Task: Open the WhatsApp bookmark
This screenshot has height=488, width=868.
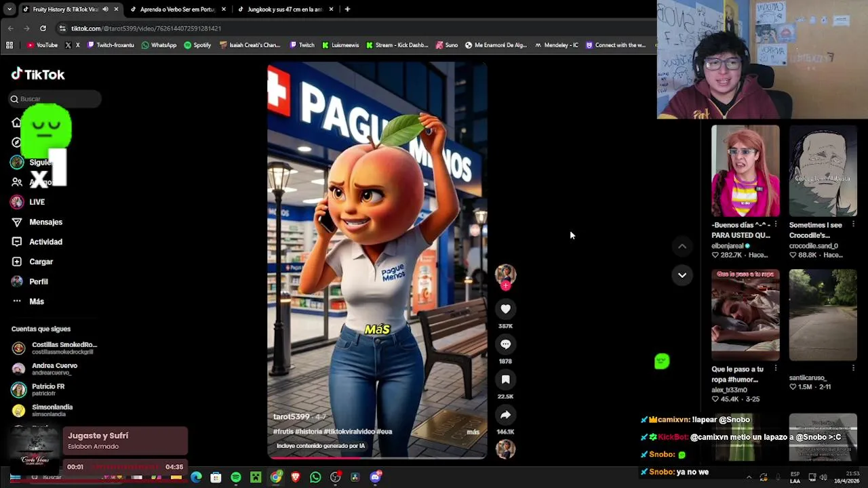Action: pyautogui.click(x=159, y=45)
